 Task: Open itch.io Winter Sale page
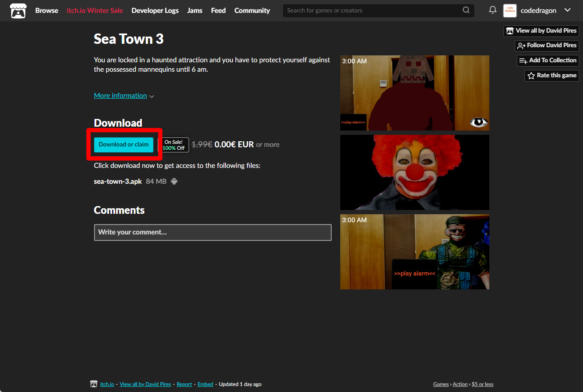tap(95, 10)
